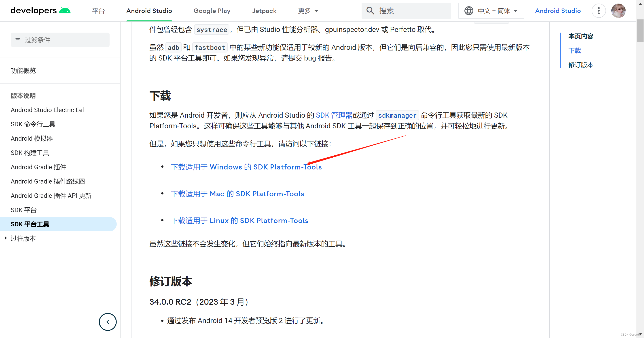Click the search magnifier icon
644x338 pixels.
[x=370, y=11]
